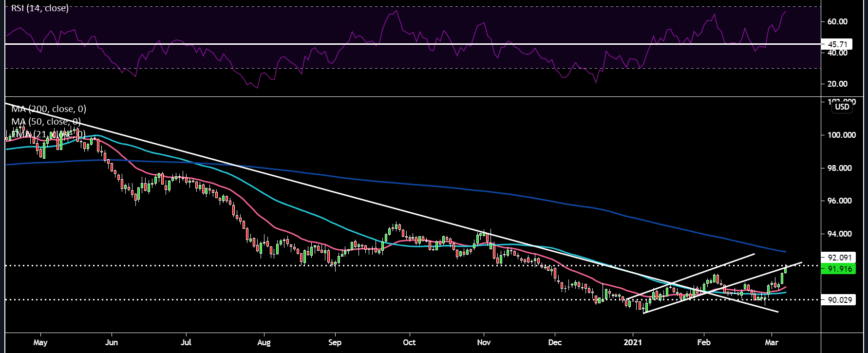Click the 60.00 RSI scale value
Image resolution: width=868 pixels, height=353 pixels.
837,21
